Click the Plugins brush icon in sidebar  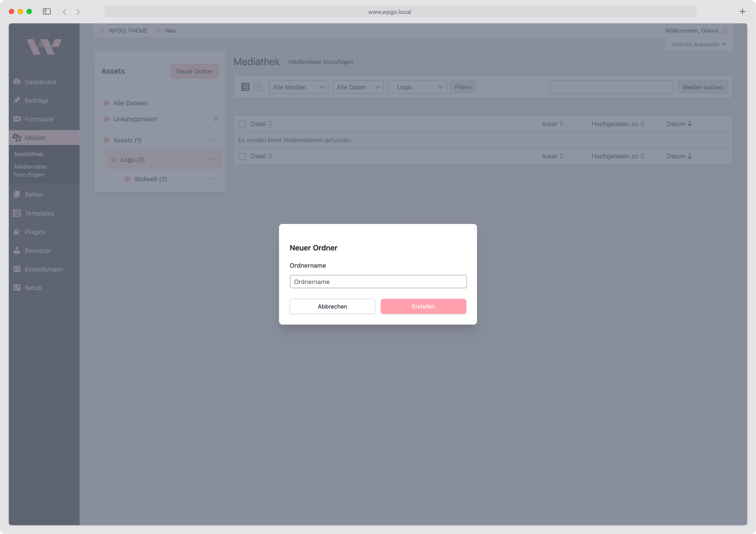point(17,232)
